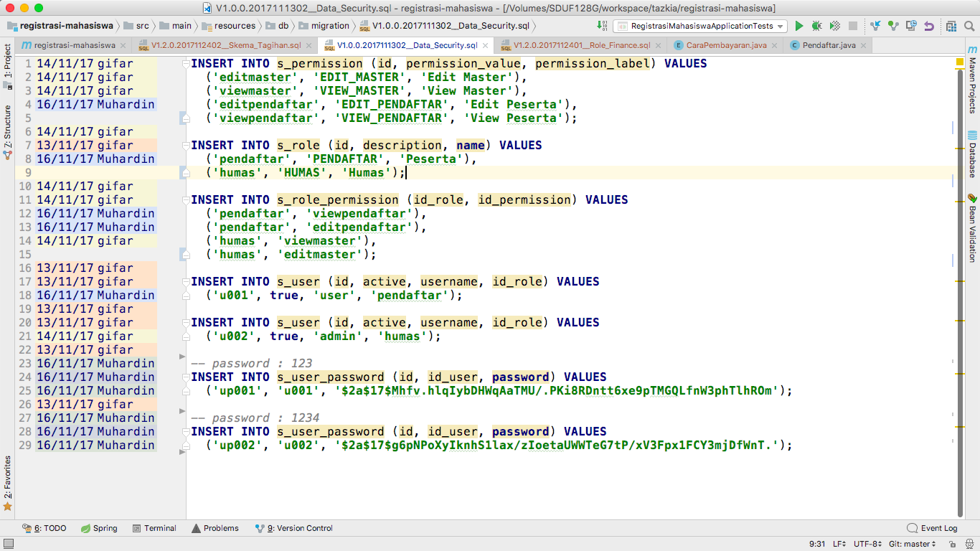Close the Pendaftar.java tab

[x=863, y=45]
